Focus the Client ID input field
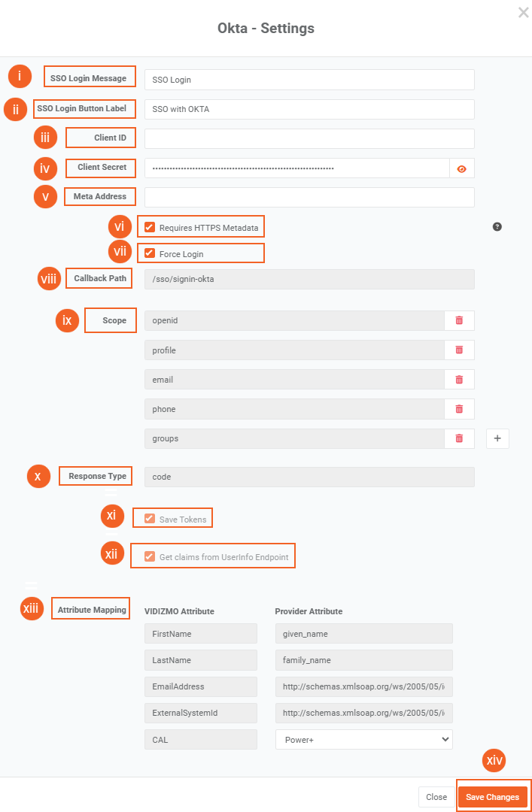 pyautogui.click(x=309, y=138)
